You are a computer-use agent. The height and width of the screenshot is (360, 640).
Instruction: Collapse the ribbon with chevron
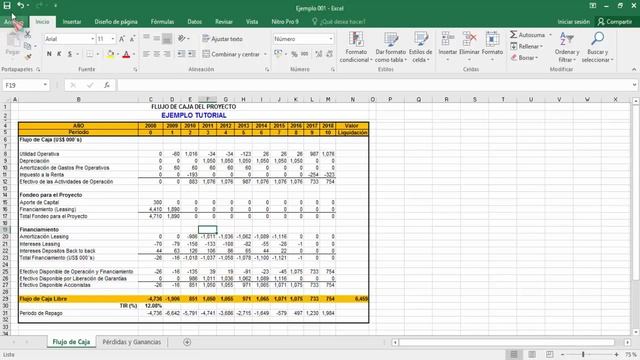634,69
